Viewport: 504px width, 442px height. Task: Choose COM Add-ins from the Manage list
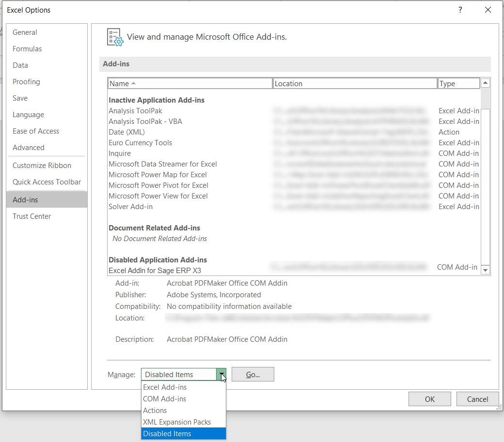[163, 399]
